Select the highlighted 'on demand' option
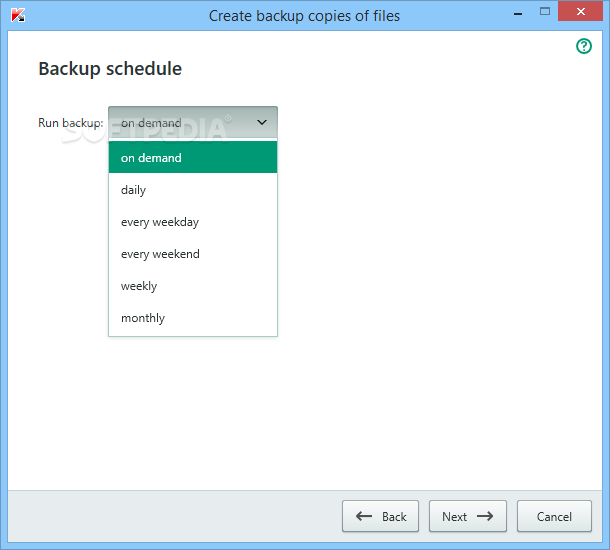The height and width of the screenshot is (550, 610). coord(193,158)
